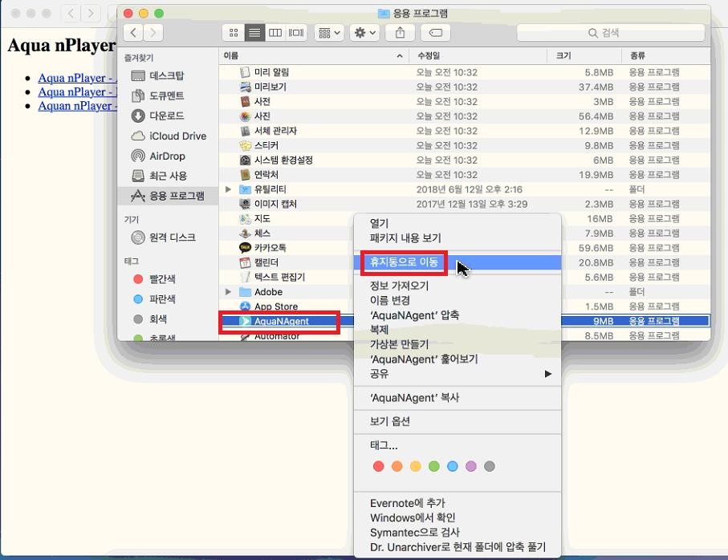Open 다운로드 in the sidebar
The width and height of the screenshot is (728, 560).
coord(168,116)
